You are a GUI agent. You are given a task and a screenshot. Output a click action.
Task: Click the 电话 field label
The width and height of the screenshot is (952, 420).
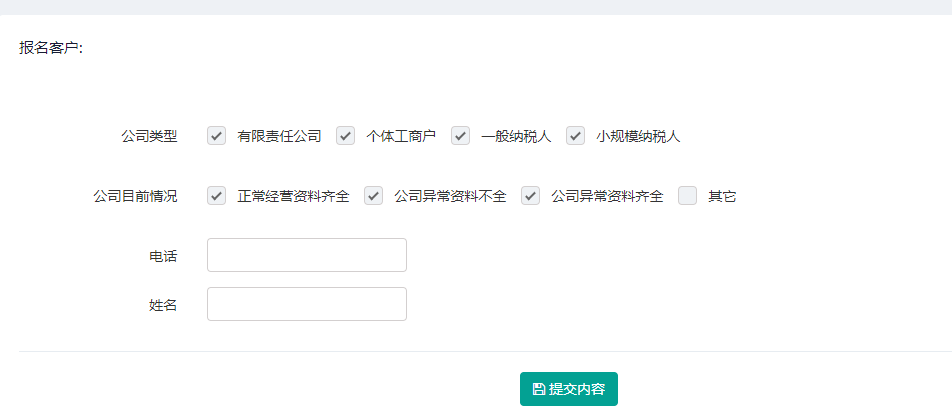click(x=163, y=256)
